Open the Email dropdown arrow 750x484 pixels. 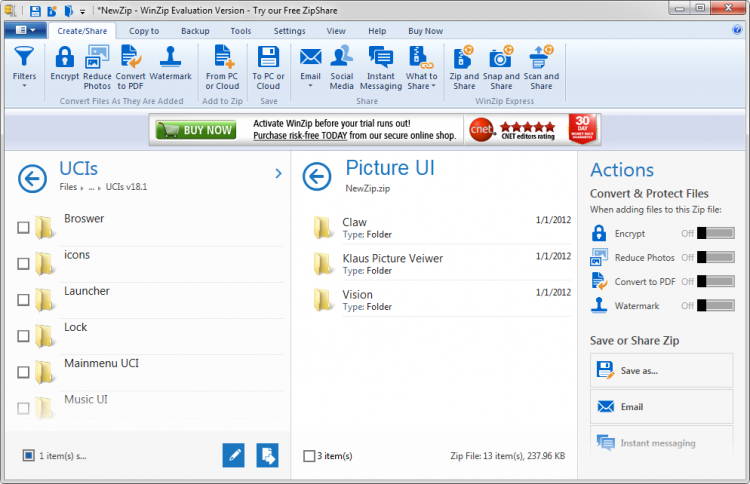pyautogui.click(x=310, y=86)
